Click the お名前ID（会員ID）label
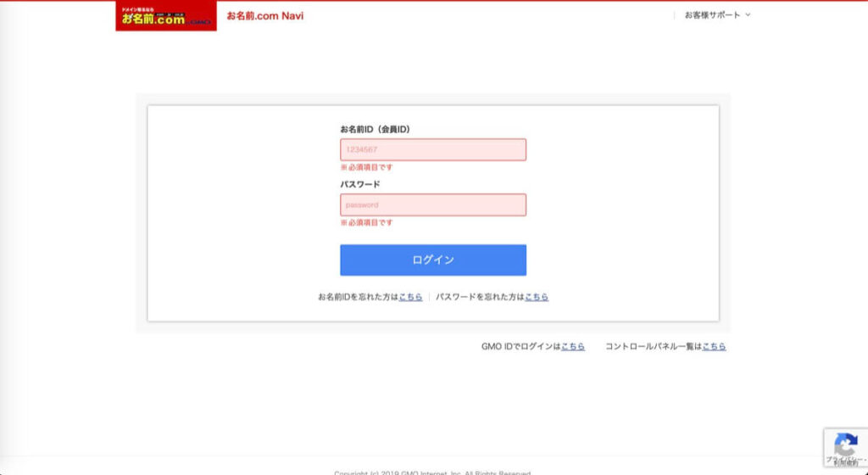868x475 pixels. coord(376,129)
